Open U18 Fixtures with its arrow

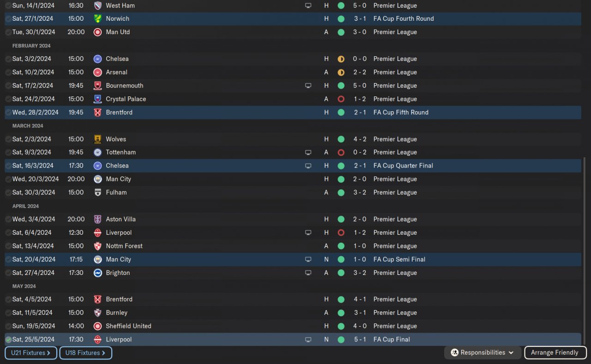[x=103, y=353]
